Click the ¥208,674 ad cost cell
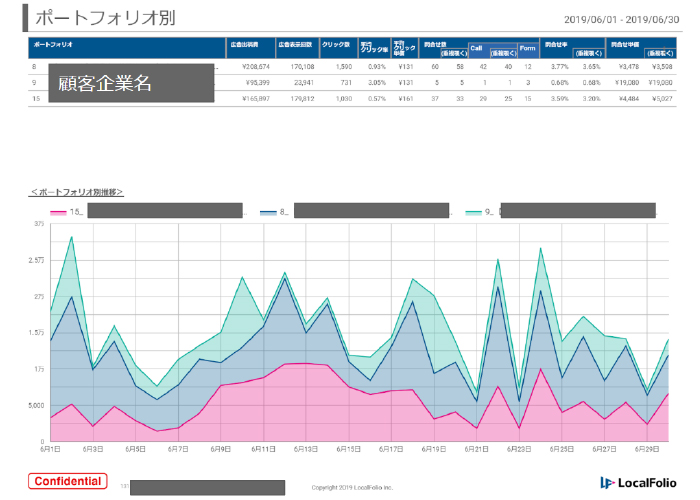Image resolution: width=700 pixels, height=500 pixels. (x=256, y=67)
